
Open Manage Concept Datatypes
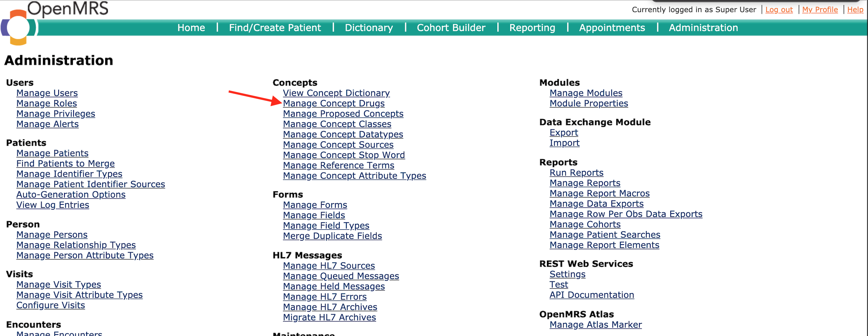pos(343,134)
